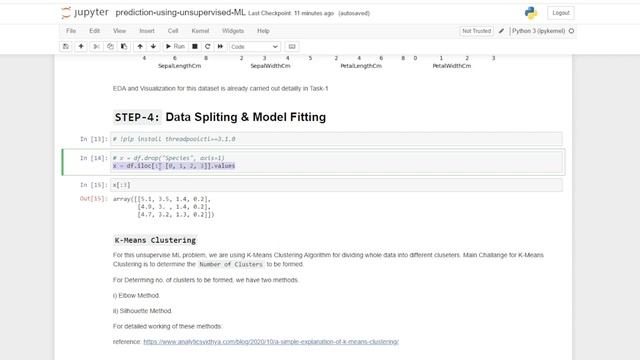The width and height of the screenshot is (640, 360).
Task: Open the Cell menu
Action: click(x=173, y=31)
